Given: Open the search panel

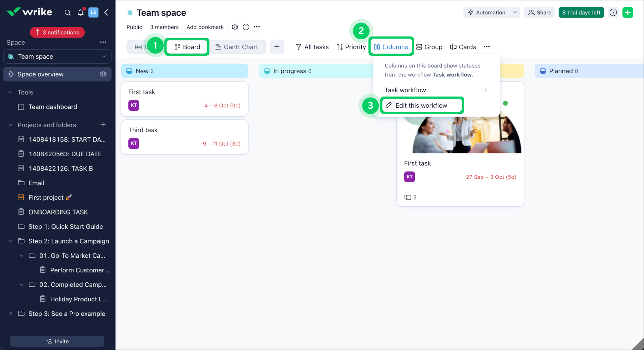Looking at the screenshot, I should 68,12.
